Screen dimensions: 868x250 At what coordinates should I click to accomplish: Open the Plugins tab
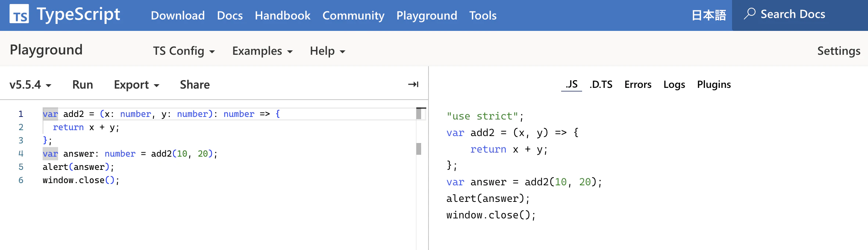coord(714,85)
